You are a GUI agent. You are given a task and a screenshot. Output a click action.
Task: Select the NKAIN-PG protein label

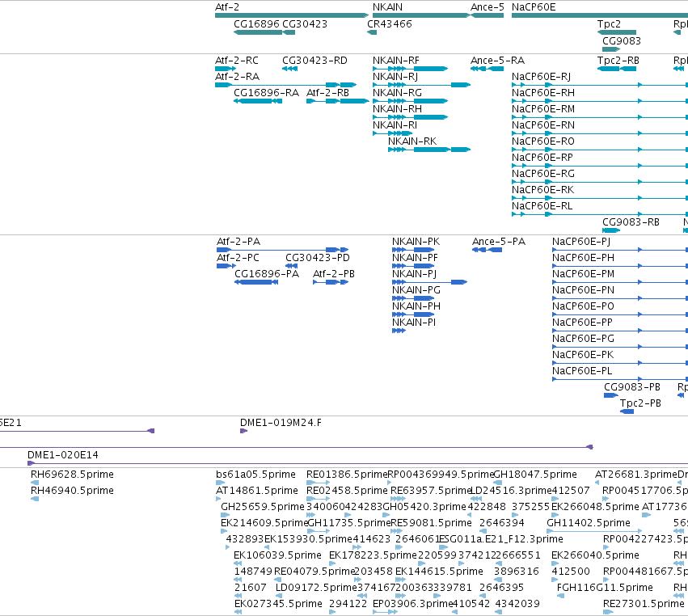(x=416, y=290)
